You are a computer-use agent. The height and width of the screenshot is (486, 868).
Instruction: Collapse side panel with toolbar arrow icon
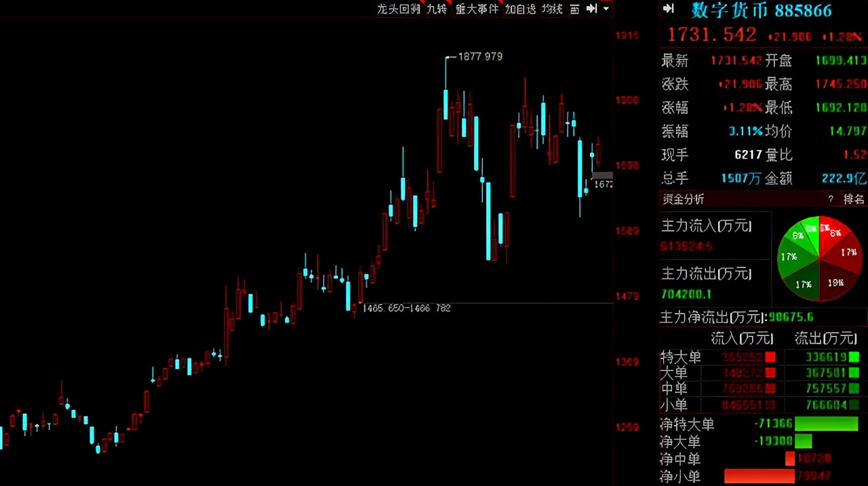pos(591,9)
